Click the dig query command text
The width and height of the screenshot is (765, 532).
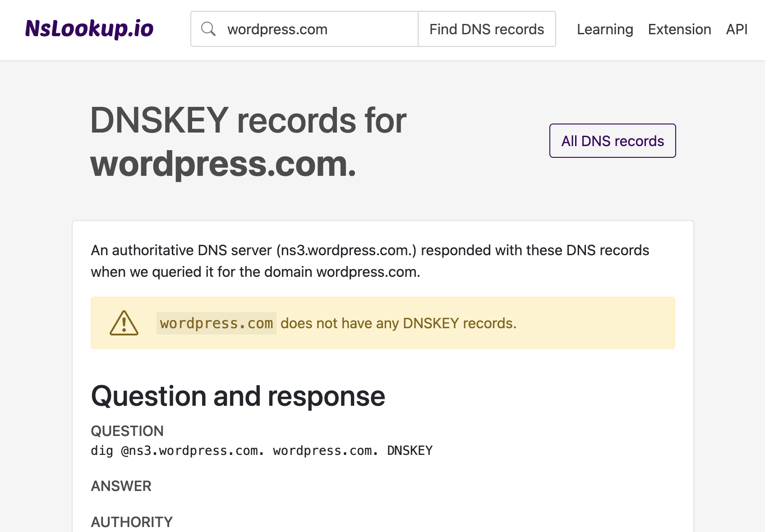(262, 450)
